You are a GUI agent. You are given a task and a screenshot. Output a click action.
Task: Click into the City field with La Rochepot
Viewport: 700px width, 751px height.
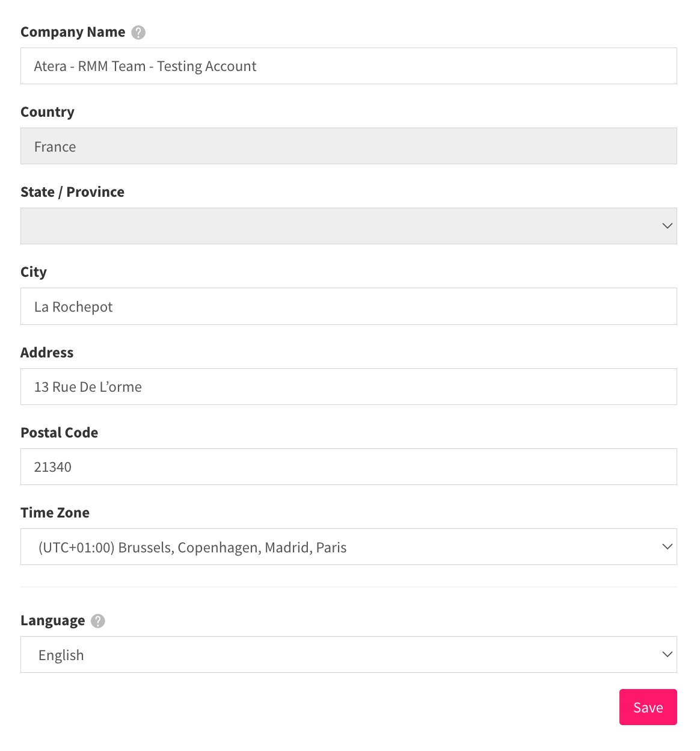point(349,306)
